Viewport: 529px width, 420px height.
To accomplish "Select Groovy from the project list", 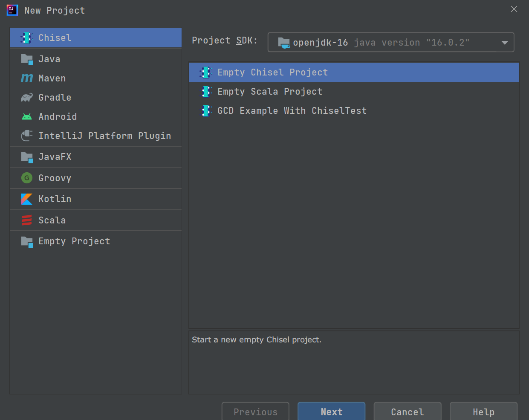I will [96, 178].
